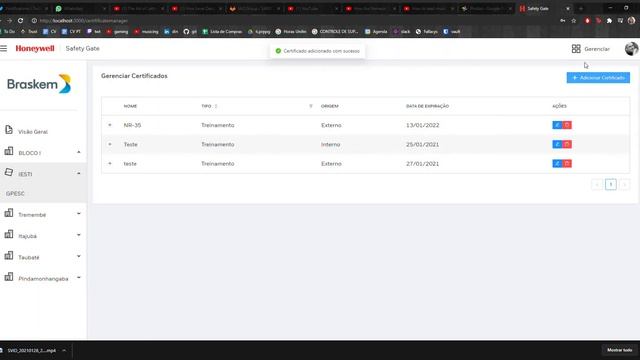Click the Visão Geral document icon

[9, 130]
